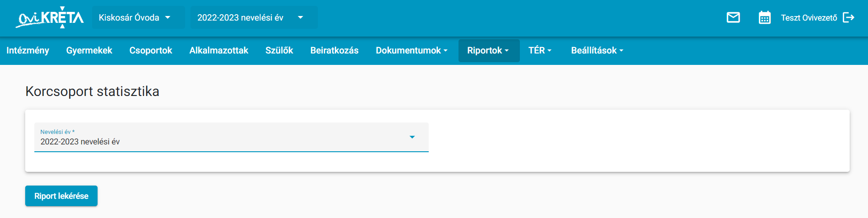Expand the Dokumentumok menu
This screenshot has height=218, width=868.
(x=411, y=50)
